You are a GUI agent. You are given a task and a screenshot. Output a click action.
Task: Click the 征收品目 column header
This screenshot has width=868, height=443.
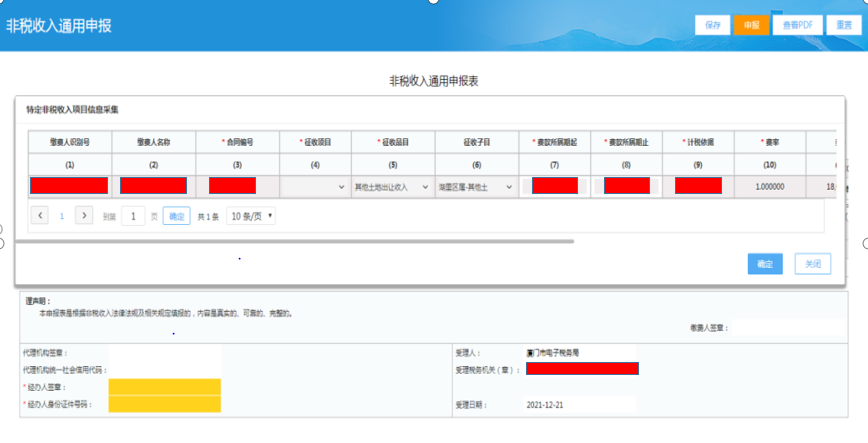point(393,142)
